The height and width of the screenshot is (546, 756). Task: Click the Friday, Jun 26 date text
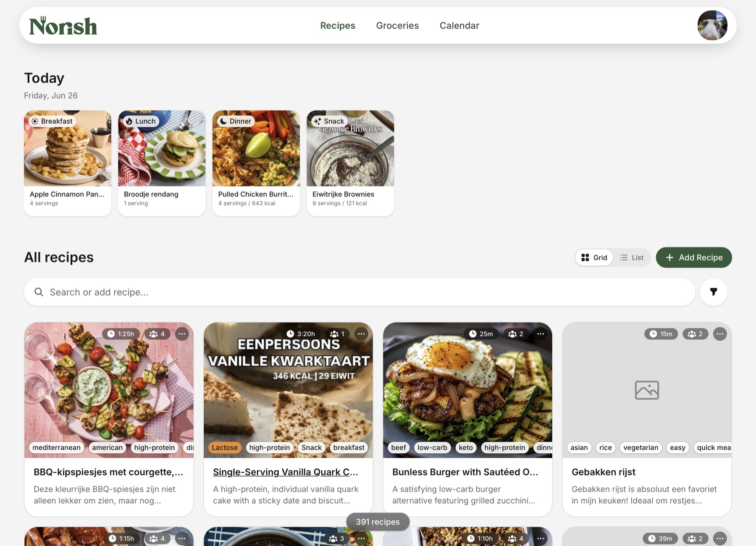pyautogui.click(x=51, y=96)
